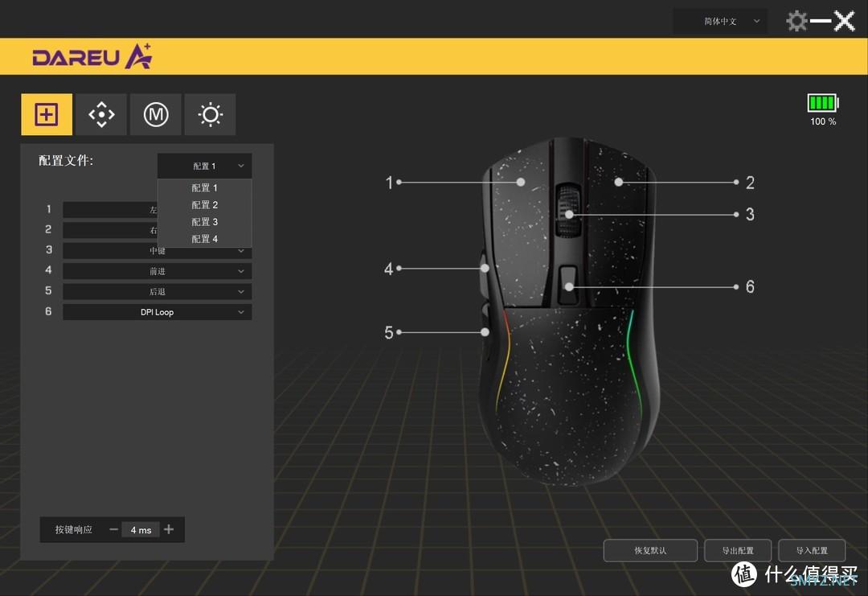
Task: Collapse the profile dropdown showing 配置 1
Action: 205,166
